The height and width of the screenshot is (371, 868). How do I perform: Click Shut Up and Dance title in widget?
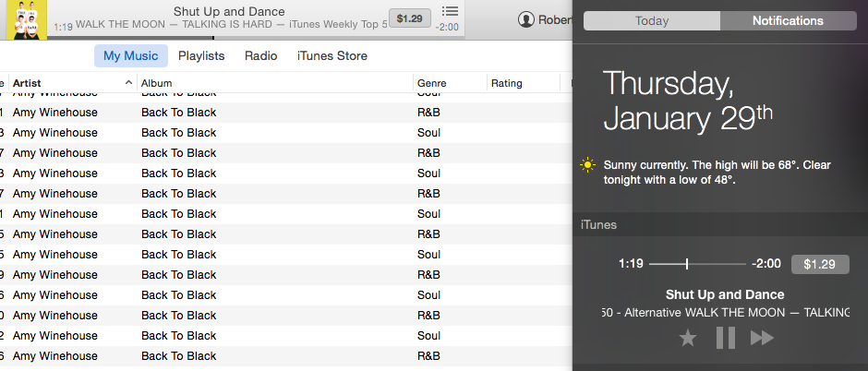[725, 294]
